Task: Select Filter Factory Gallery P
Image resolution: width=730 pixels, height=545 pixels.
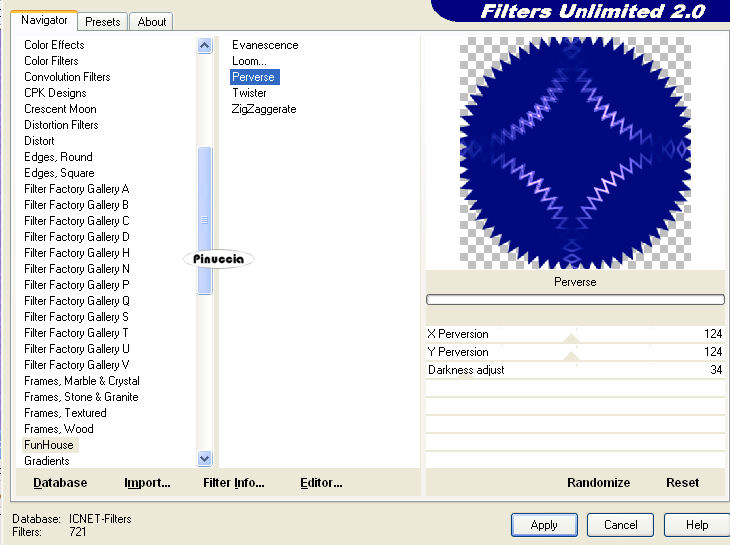Action: (x=76, y=285)
